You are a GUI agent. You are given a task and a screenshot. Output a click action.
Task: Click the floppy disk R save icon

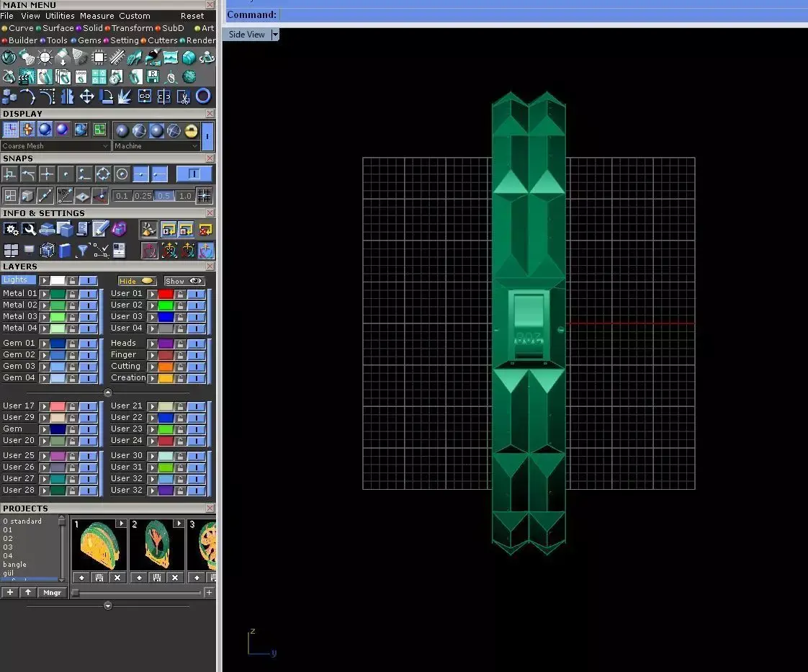click(x=153, y=77)
